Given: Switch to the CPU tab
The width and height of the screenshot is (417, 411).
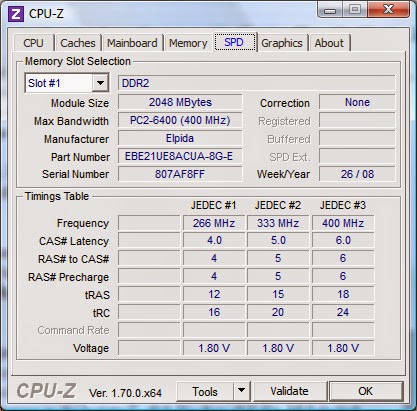Looking at the screenshot, I should point(33,43).
